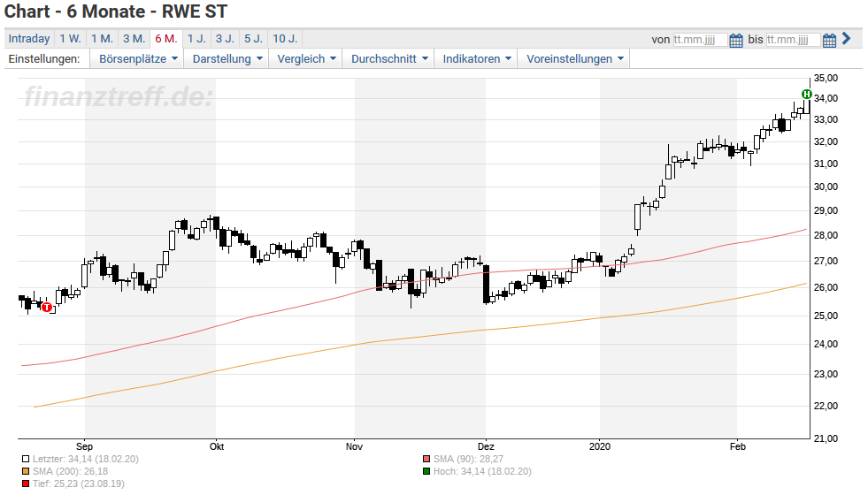
Task: Click the 'Sep' x-axis label
Action: click(84, 446)
